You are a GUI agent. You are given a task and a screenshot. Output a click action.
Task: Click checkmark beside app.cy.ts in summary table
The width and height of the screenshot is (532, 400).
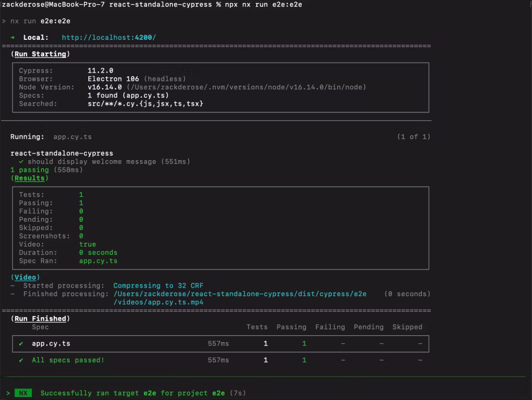click(21, 344)
